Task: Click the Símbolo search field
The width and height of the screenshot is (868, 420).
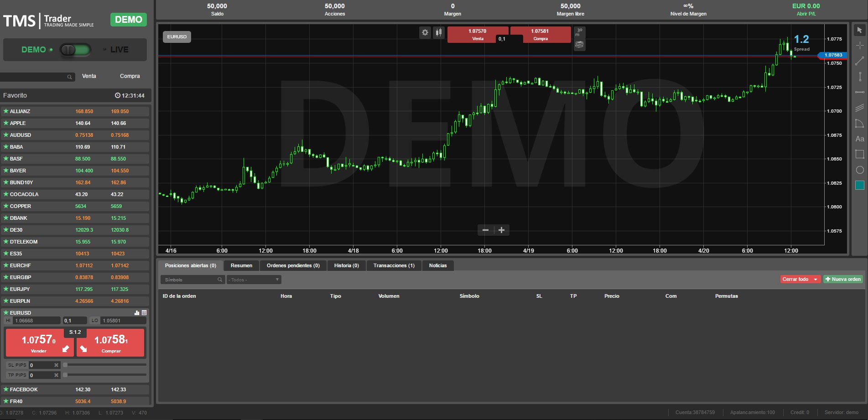Action: click(192, 280)
